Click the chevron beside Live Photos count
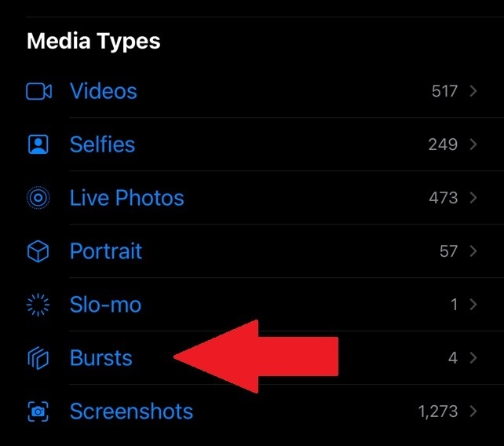Viewport: 504px width, 446px height. [x=473, y=198]
